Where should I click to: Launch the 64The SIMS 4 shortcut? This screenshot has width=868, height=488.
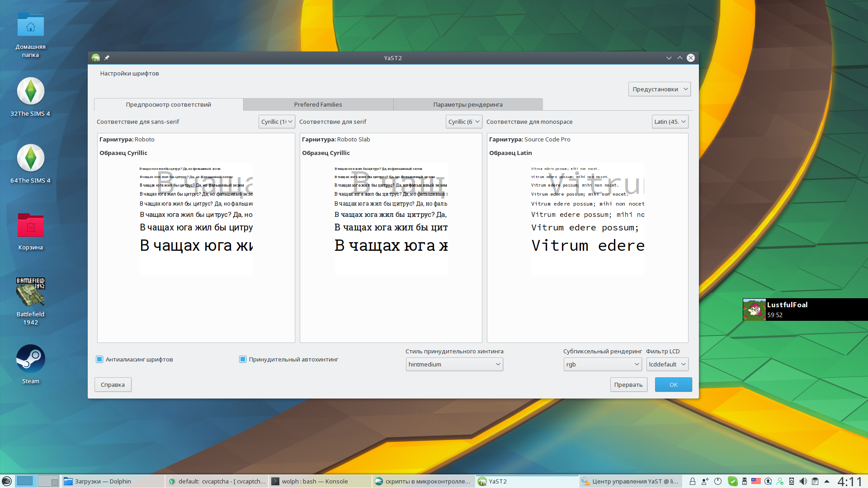click(31, 164)
